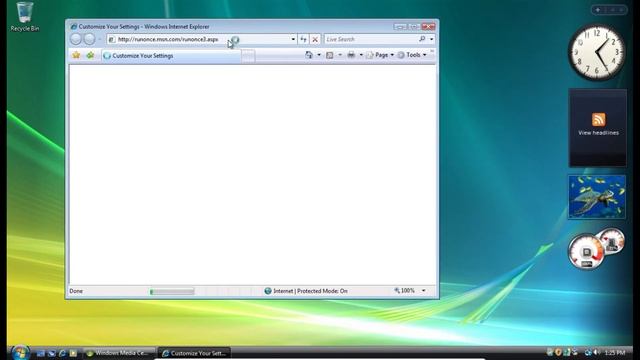Click the red Stop loading icon
640x360 pixels.
pyautogui.click(x=315, y=39)
